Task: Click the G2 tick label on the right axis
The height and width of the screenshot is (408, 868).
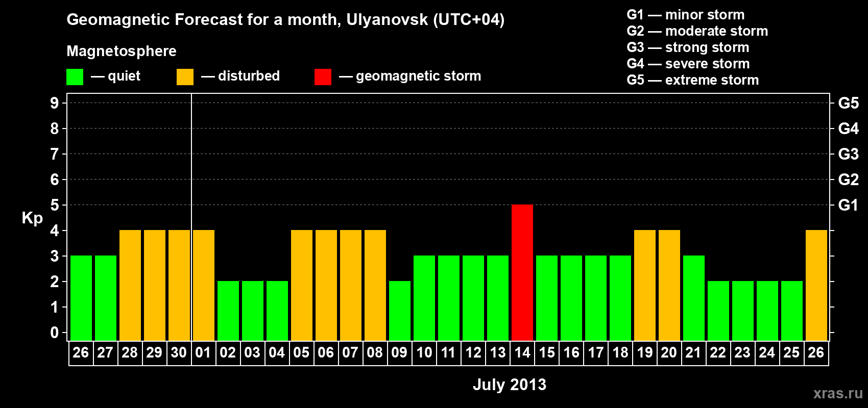Action: point(849,180)
